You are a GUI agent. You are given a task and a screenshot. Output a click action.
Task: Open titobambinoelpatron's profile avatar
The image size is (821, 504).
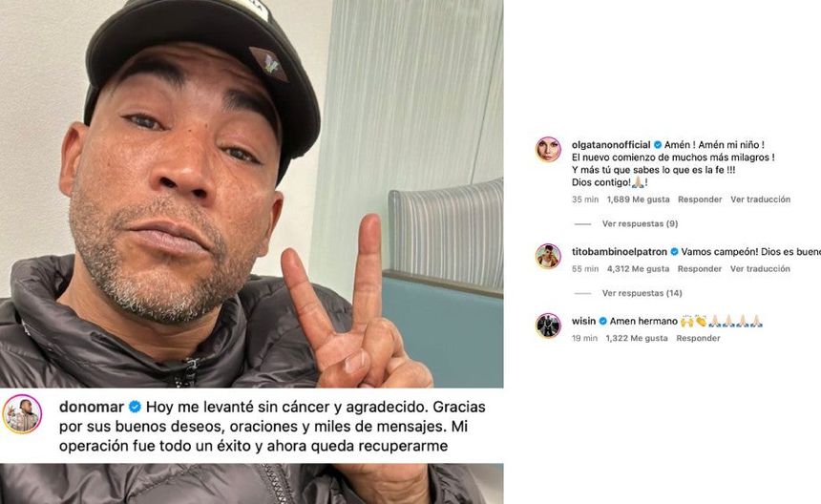[548, 257]
